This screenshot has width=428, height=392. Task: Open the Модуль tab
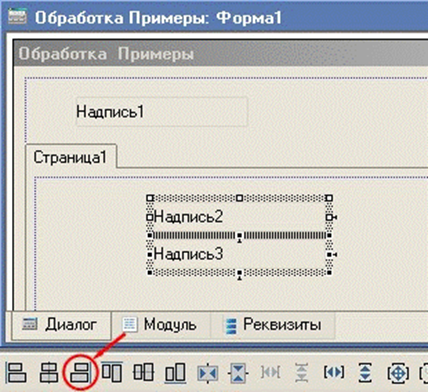[x=161, y=324]
